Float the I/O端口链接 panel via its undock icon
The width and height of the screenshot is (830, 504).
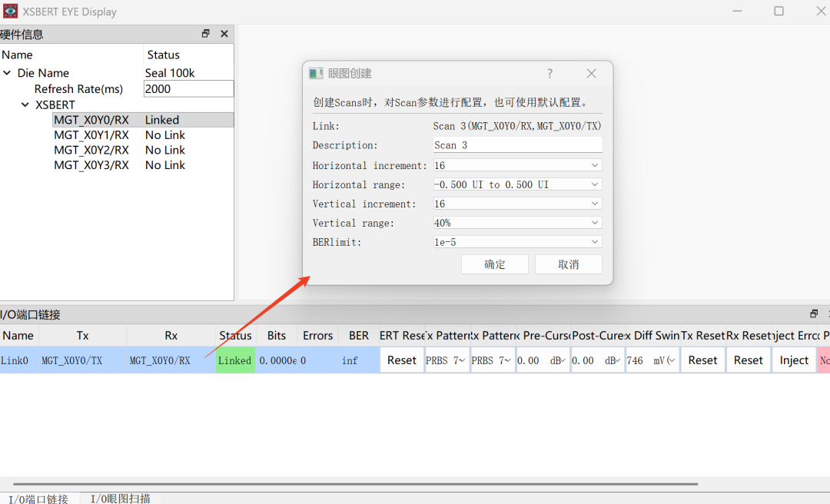point(814,314)
